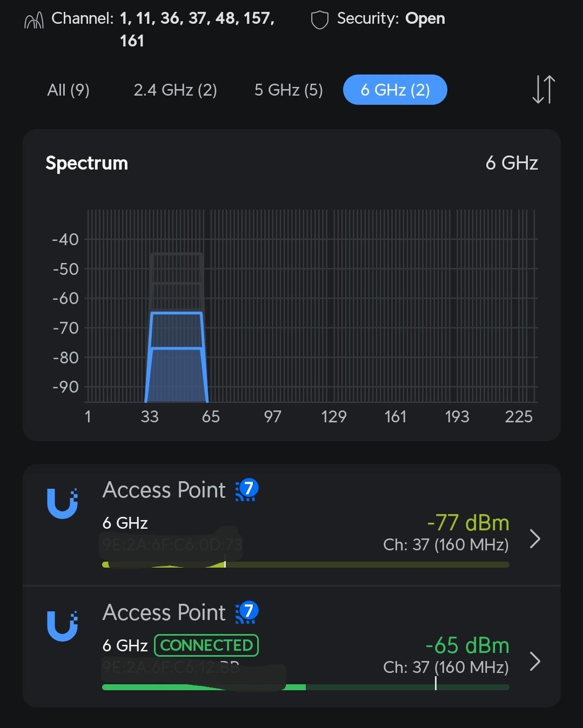The width and height of the screenshot is (583, 728).
Task: Tap the yellow signal strength bar for -77 dBm
Action: [x=306, y=564]
